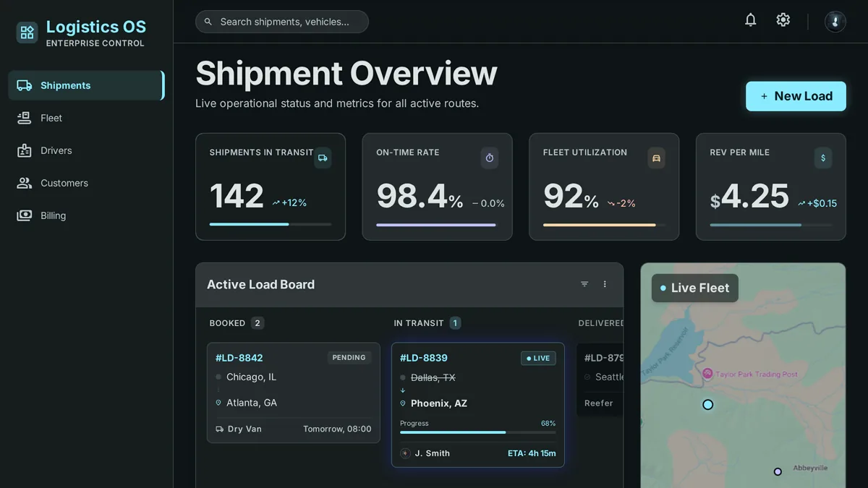Click the BOOKED column count badge
This screenshot has height=488, width=868.
(258, 323)
